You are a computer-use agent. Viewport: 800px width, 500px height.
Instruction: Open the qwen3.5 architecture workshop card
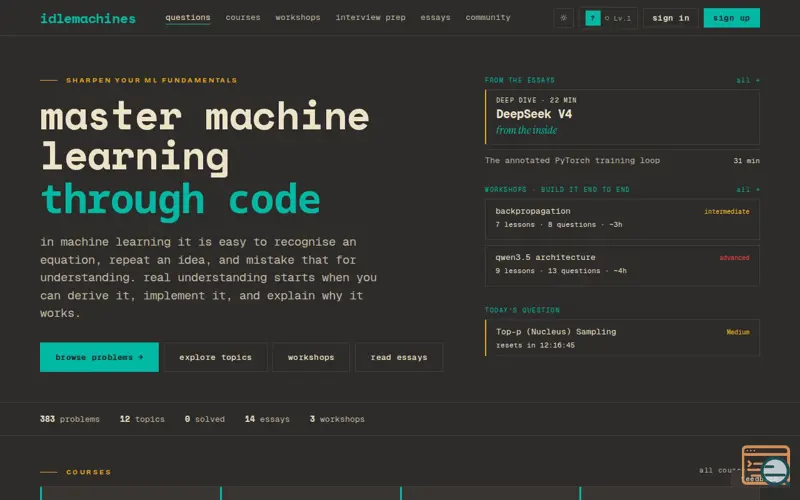tap(622, 265)
